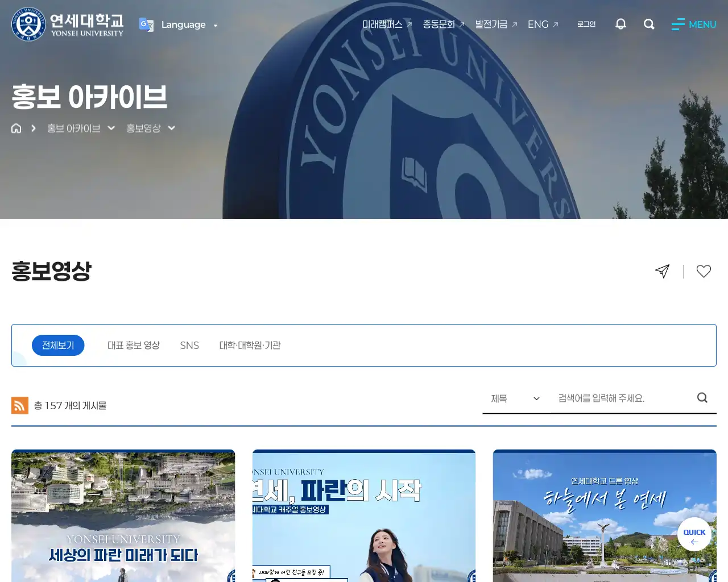728x582 pixels.
Task: Open the MENU hamburger button
Action: tap(694, 24)
